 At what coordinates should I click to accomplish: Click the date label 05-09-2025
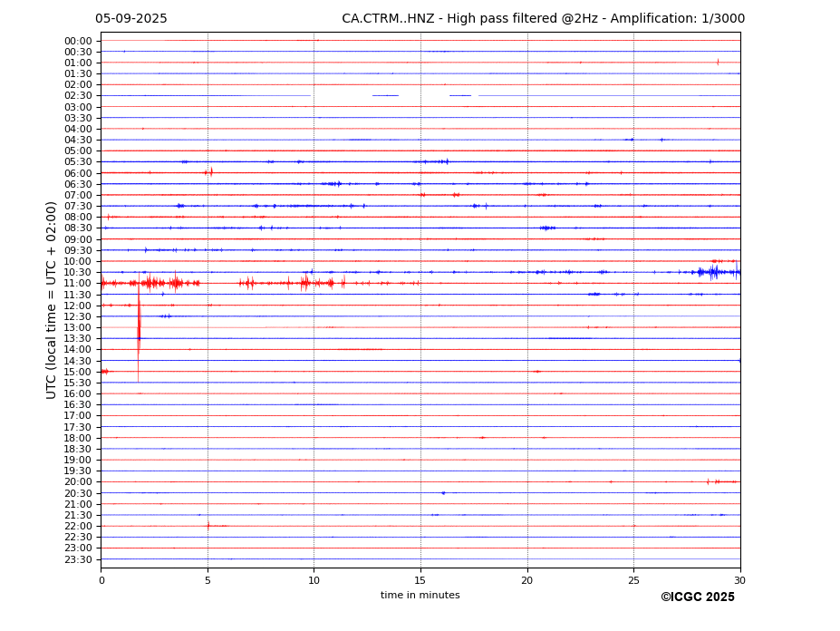click(x=131, y=19)
